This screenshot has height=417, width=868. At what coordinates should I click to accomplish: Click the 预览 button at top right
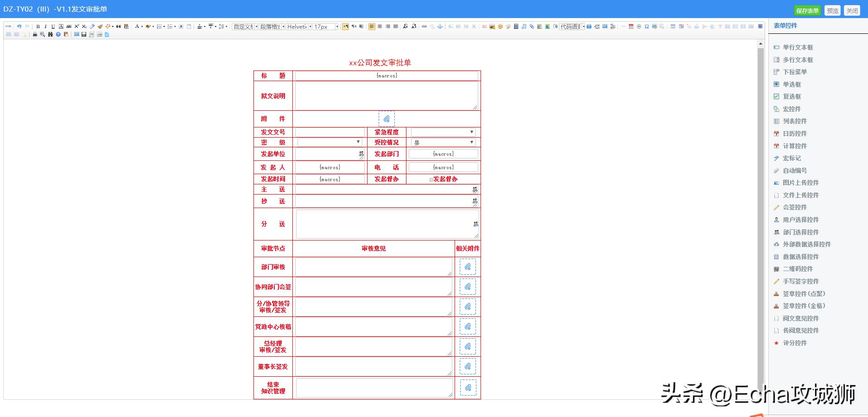832,10
